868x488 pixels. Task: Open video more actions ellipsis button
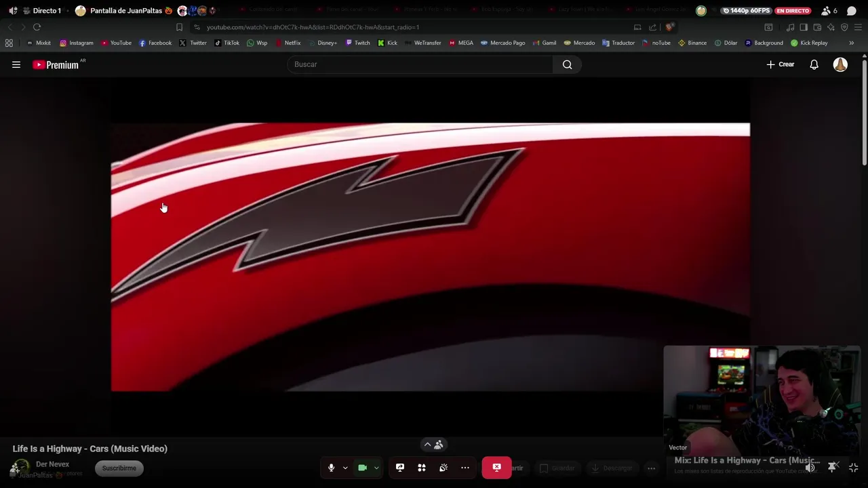[651, 468]
